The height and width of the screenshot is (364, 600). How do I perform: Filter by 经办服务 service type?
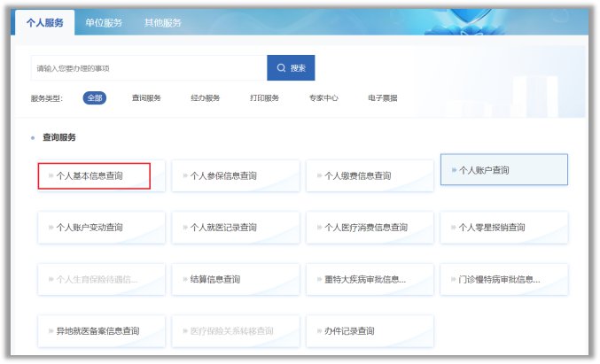pyautogui.click(x=205, y=98)
